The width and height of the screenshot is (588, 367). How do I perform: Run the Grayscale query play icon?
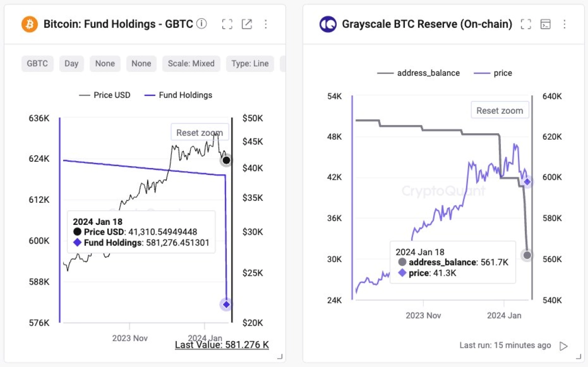(563, 346)
